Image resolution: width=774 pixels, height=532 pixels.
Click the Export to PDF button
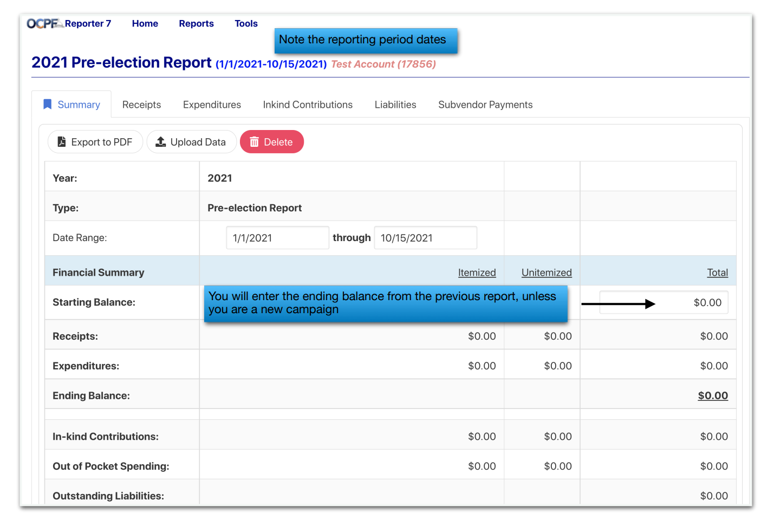tap(95, 142)
